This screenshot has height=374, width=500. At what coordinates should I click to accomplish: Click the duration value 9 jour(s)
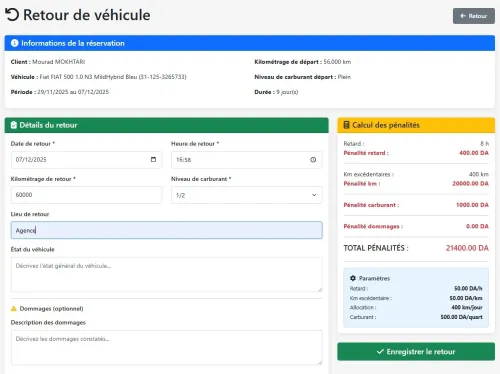[x=287, y=92]
